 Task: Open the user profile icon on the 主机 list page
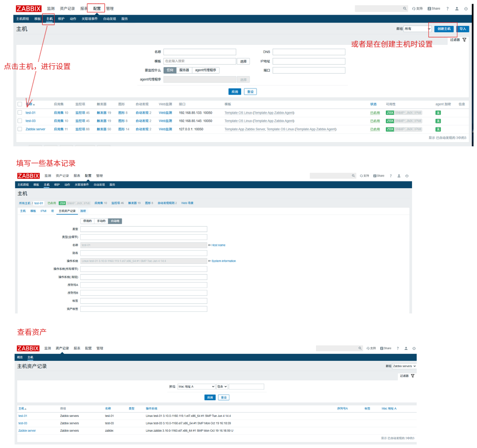(457, 9)
